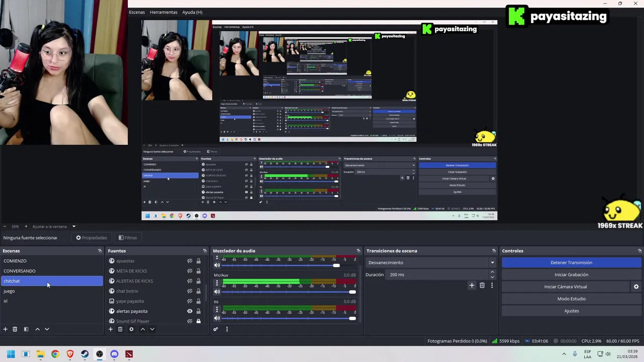Viewport: 644px width, 362px height.
Task: Adjust the tts volume slider
Action: (289, 318)
